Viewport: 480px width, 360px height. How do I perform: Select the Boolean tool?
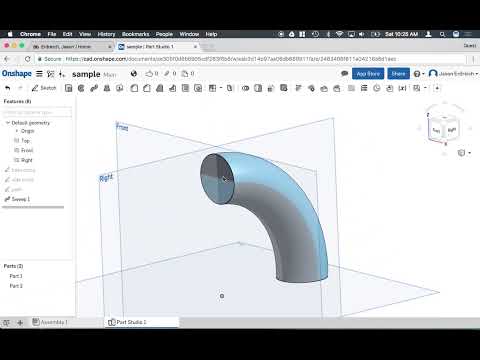[245, 88]
